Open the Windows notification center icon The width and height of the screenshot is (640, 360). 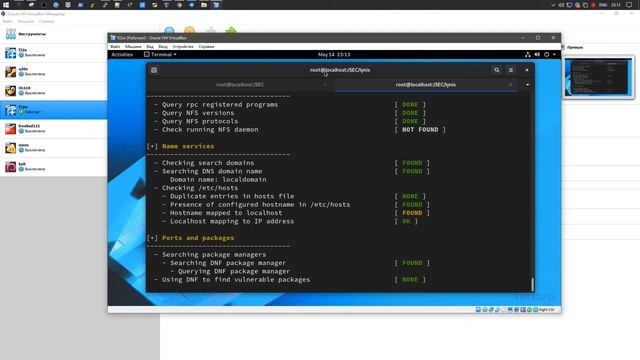(x=629, y=5)
